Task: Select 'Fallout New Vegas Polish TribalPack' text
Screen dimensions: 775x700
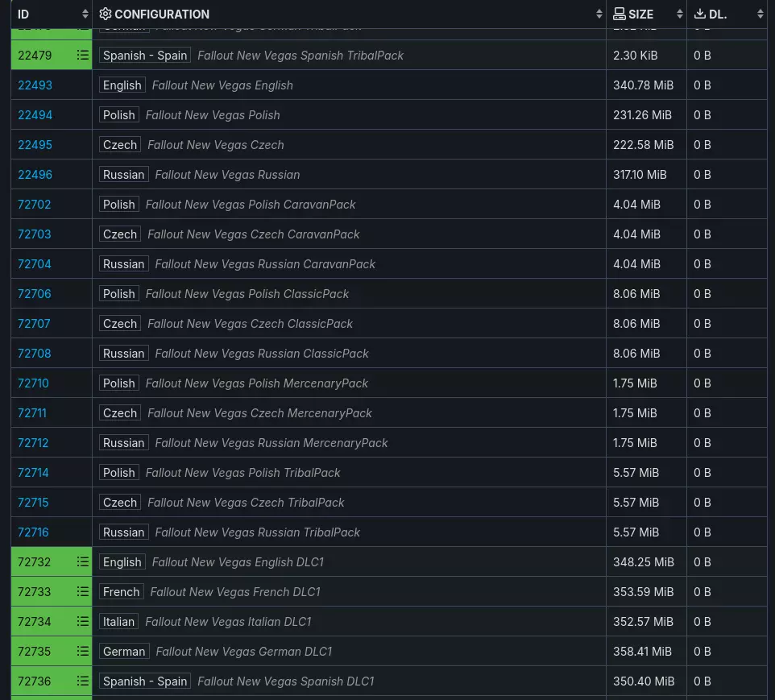Action: pos(243,473)
